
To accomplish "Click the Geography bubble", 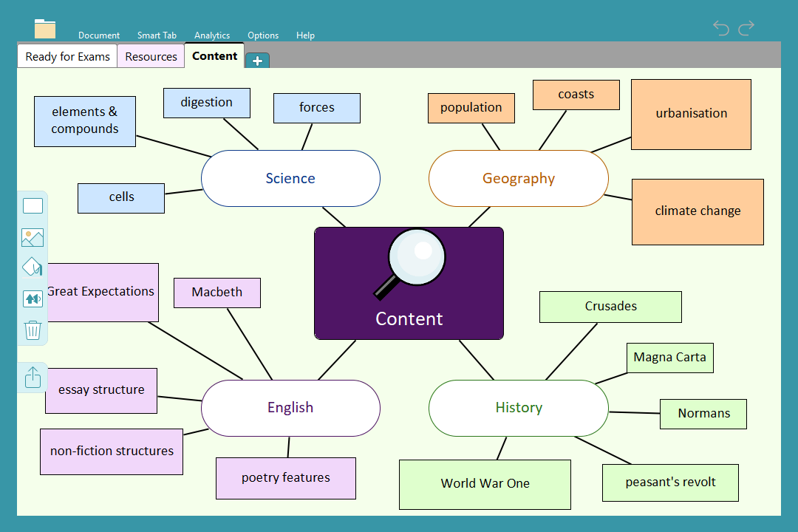I will click(518, 179).
